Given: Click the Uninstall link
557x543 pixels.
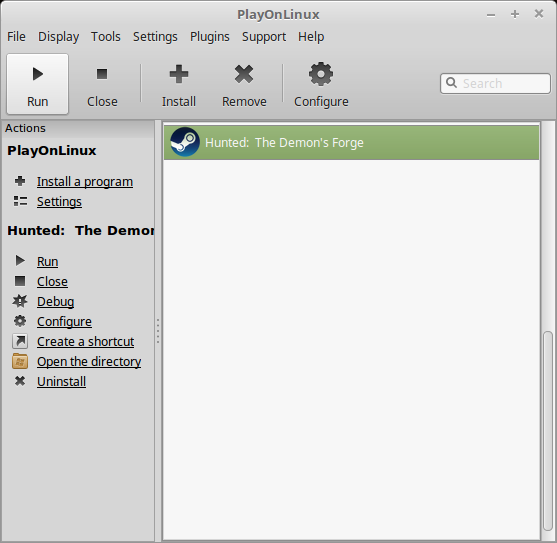Looking at the screenshot, I should coord(61,381).
